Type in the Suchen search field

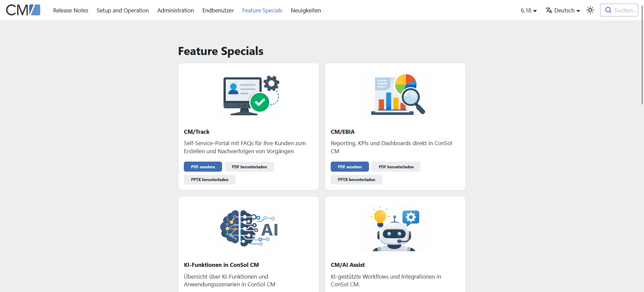tap(625, 10)
